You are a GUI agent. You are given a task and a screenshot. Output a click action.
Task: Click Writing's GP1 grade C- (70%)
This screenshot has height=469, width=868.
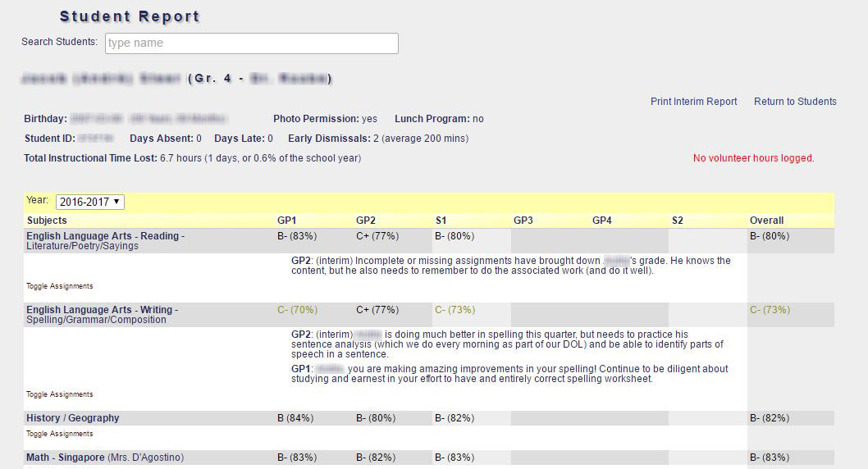[x=297, y=310]
